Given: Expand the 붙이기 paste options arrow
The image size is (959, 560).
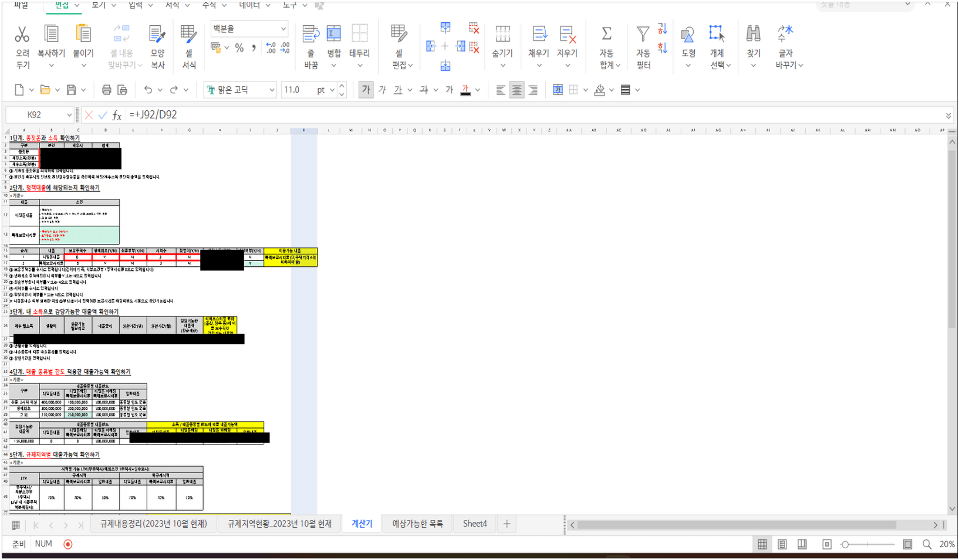Looking at the screenshot, I should [x=83, y=66].
